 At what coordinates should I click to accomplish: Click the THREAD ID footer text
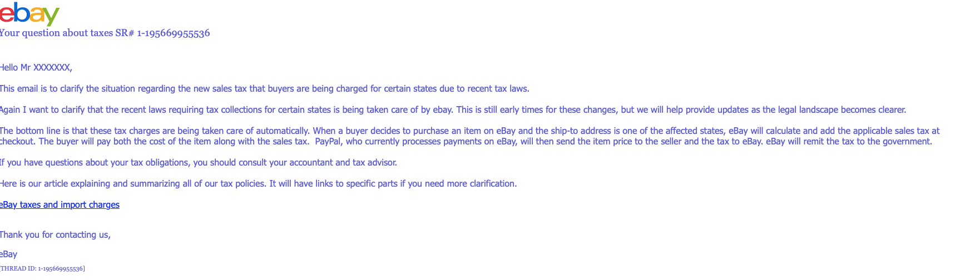(42, 269)
